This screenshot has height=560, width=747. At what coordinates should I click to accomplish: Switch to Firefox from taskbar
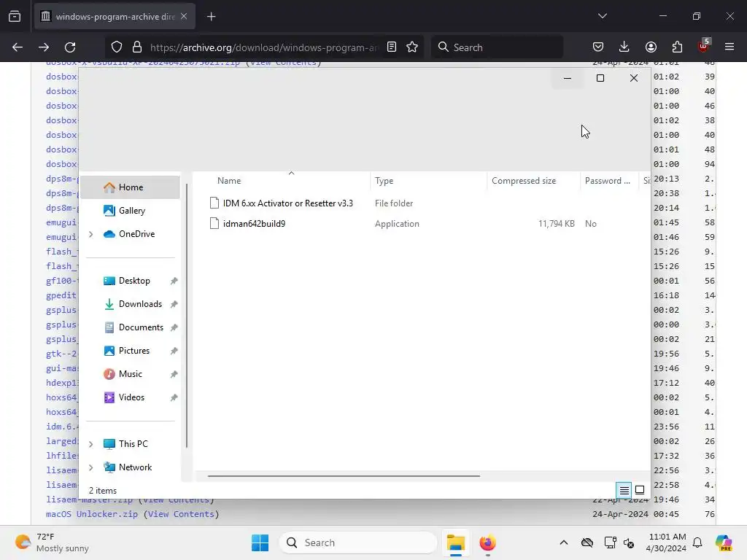click(x=487, y=542)
